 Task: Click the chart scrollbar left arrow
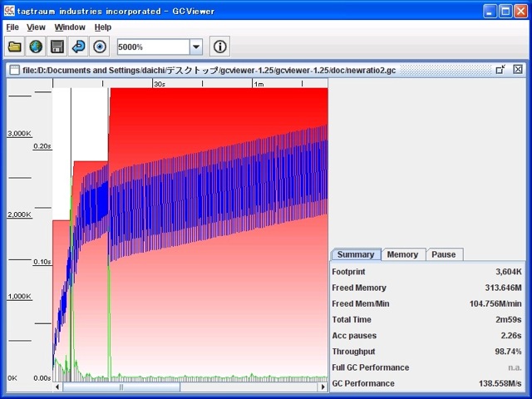pyautogui.click(x=57, y=387)
